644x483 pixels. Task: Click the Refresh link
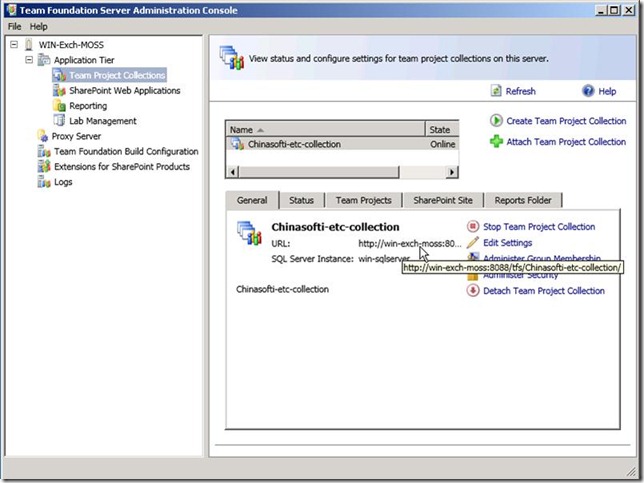(x=520, y=91)
